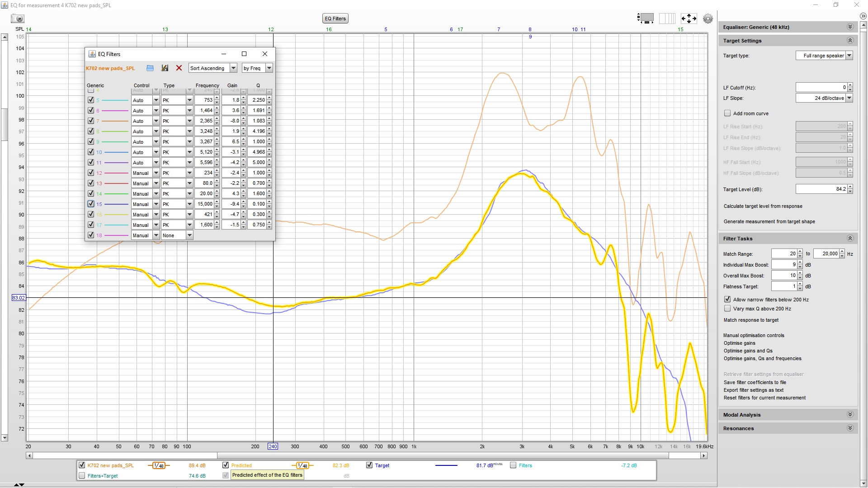This screenshot has height=488, width=868.
Task: Click vertical axis scroll down arrow
Action: pos(5,438)
